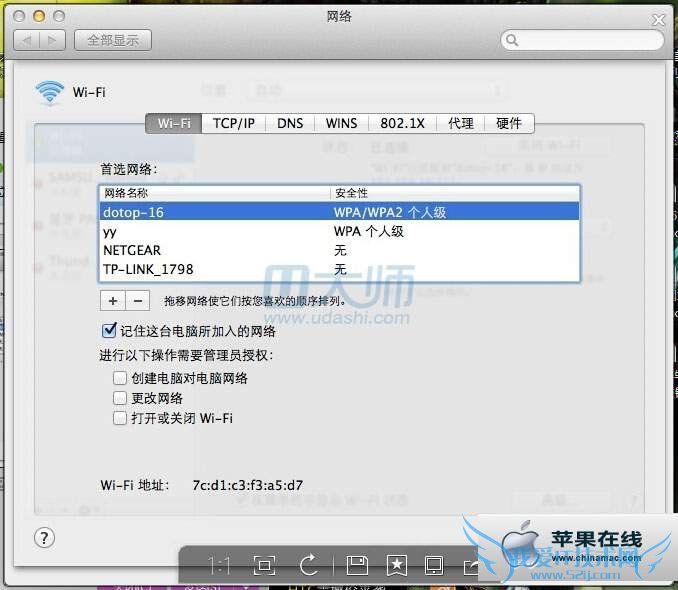Click the magnifier icon in the search box
This screenshot has height=590, width=678.
[x=512, y=40]
